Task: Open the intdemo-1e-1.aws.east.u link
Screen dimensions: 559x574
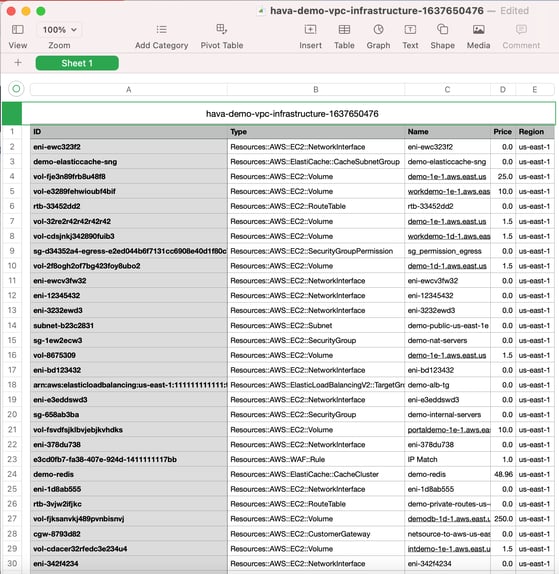Action: 449,549
